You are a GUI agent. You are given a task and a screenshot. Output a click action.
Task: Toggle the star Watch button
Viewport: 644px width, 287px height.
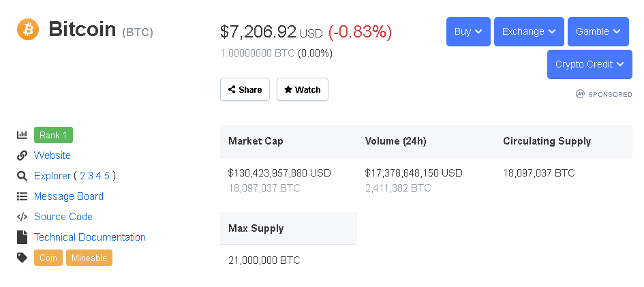[x=303, y=89]
